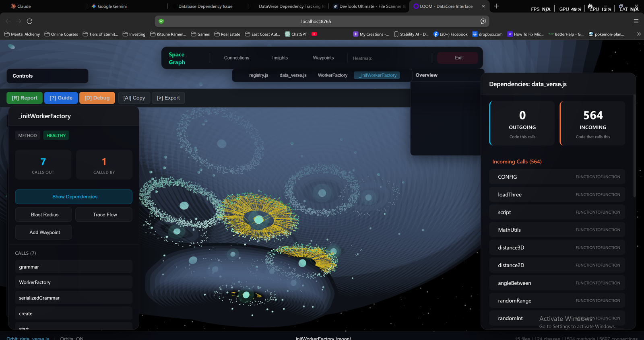This screenshot has height=340, width=644.
Task: Select registry.js breadcrumb
Action: 259,75
